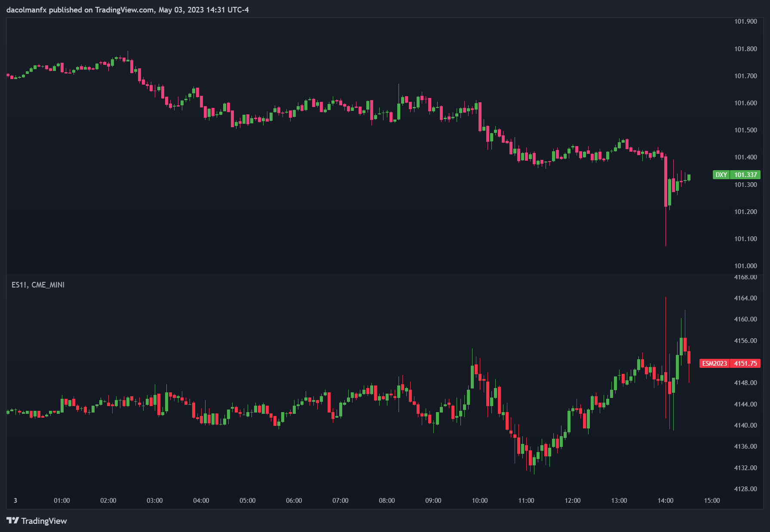Click the 4140.00 price scale value
This screenshot has height=532, width=770.
745,425
